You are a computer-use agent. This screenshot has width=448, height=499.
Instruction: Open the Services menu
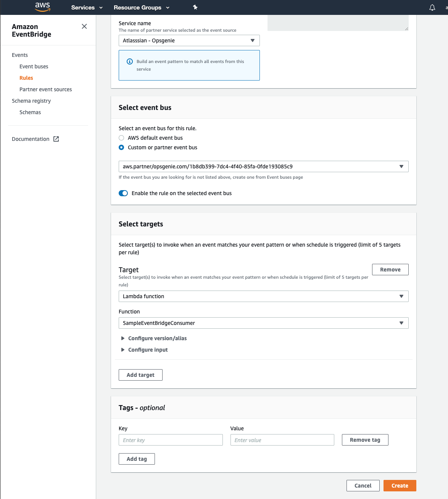[87, 8]
